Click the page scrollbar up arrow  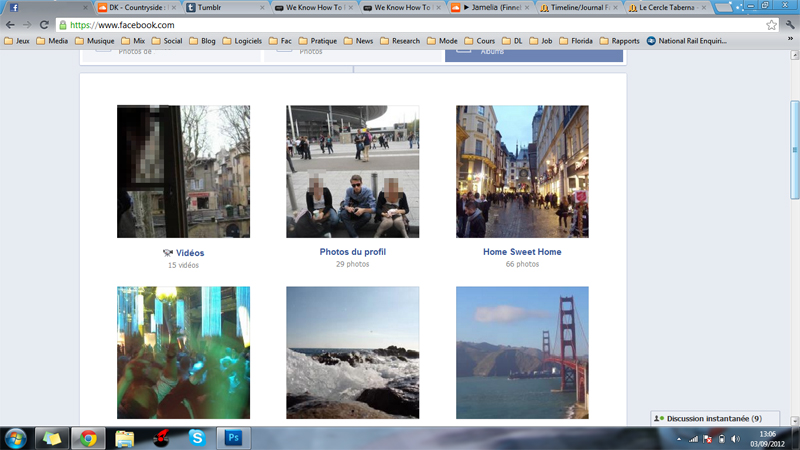(794, 55)
